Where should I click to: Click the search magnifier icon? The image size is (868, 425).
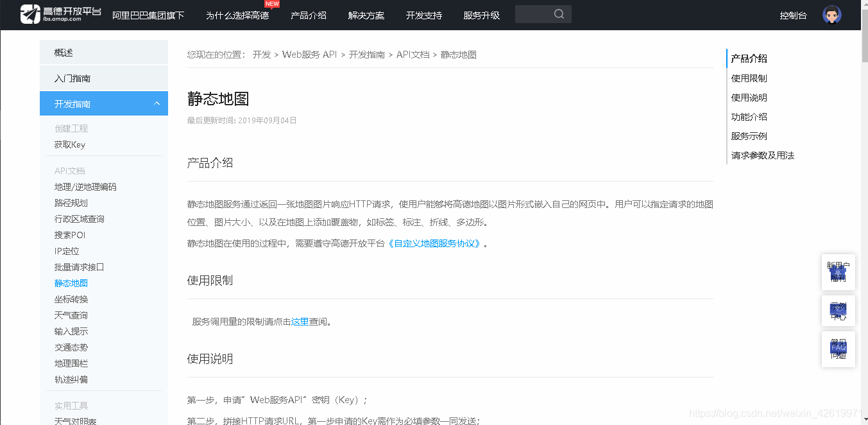[x=559, y=14]
